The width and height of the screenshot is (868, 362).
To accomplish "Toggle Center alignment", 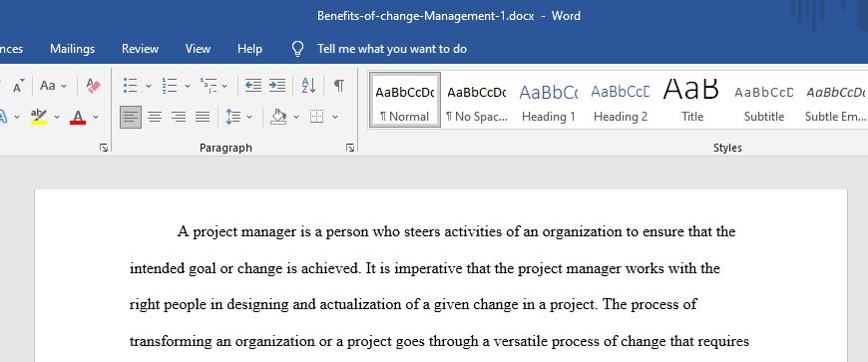I will coord(155,117).
